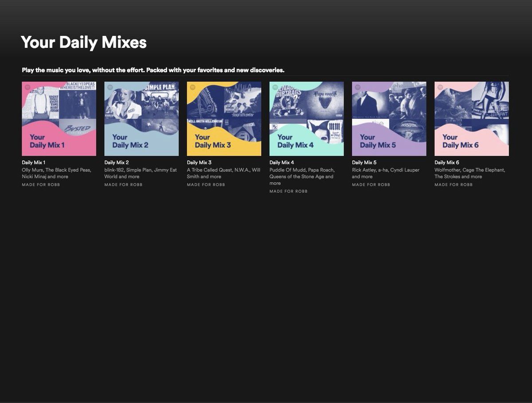Open the pink Daily Mix 1 cover art
Viewport: 532px width, 403px height.
pos(59,119)
